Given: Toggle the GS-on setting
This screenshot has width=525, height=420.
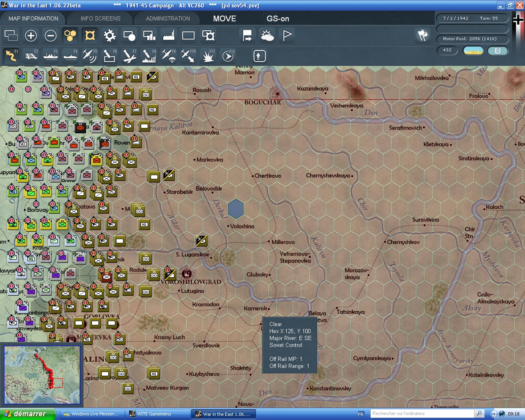Looking at the screenshot, I should [278, 18].
